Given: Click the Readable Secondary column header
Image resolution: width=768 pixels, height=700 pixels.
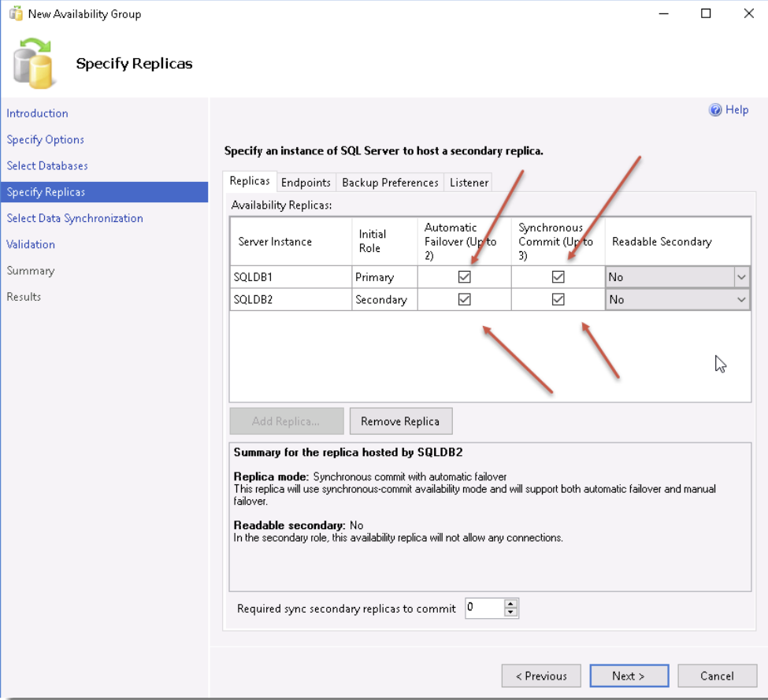Looking at the screenshot, I should 678,241.
